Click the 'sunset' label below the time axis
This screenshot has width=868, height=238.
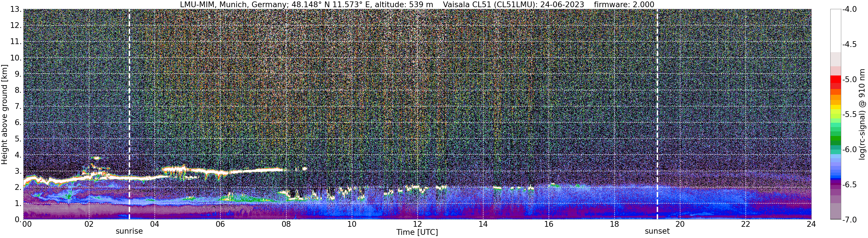pos(657,231)
